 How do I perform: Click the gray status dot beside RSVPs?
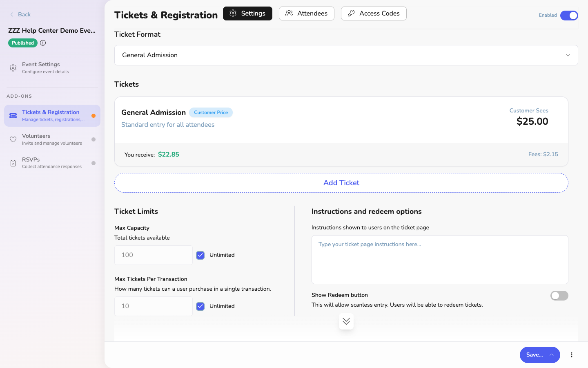94,163
